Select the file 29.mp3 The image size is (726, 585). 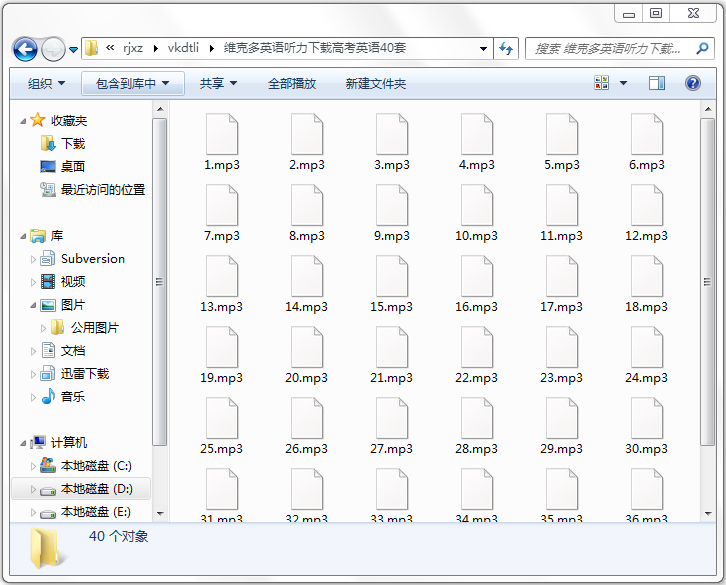pyautogui.click(x=562, y=426)
